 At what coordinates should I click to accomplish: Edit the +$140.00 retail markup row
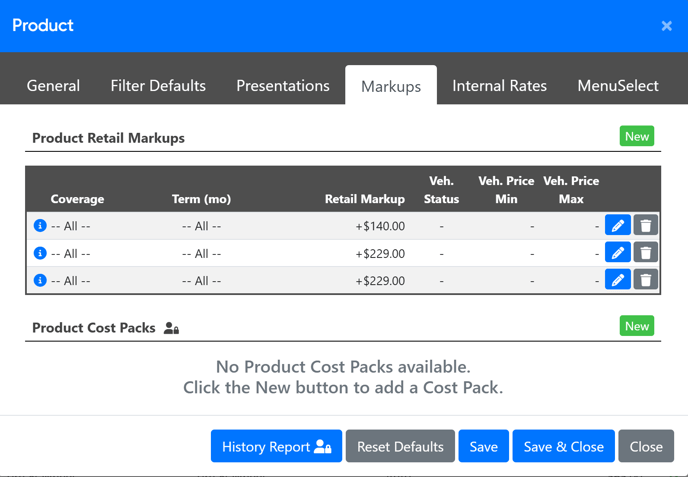618,226
